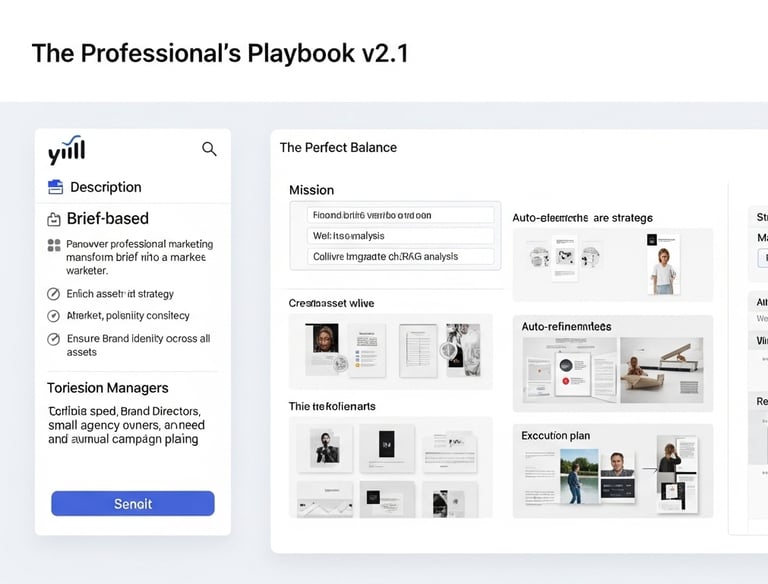Screen dimensions: 768x584
Task: Click the 'Fioond brir6 vwrribo otrd oon' field
Action: coord(401,215)
